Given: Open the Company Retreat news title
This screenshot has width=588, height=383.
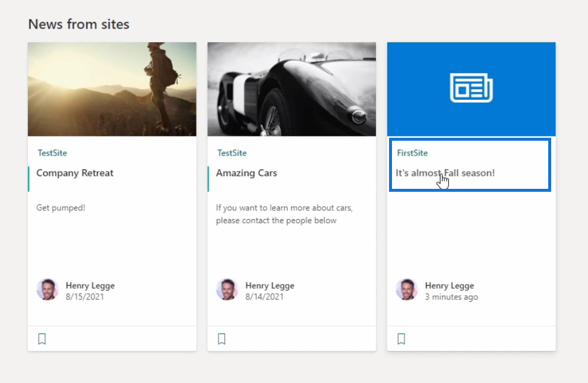Looking at the screenshot, I should click(x=75, y=173).
